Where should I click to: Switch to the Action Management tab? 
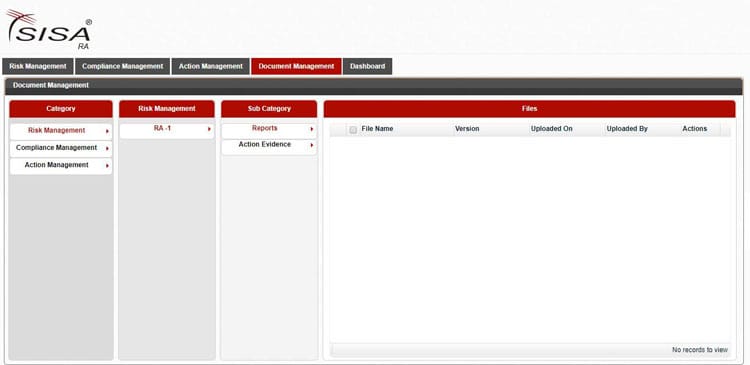pyautogui.click(x=210, y=66)
